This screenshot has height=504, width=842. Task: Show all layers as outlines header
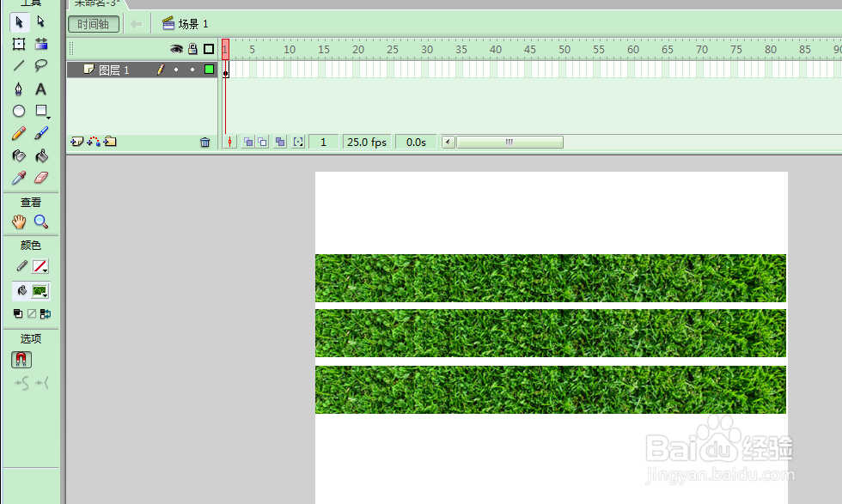point(209,50)
